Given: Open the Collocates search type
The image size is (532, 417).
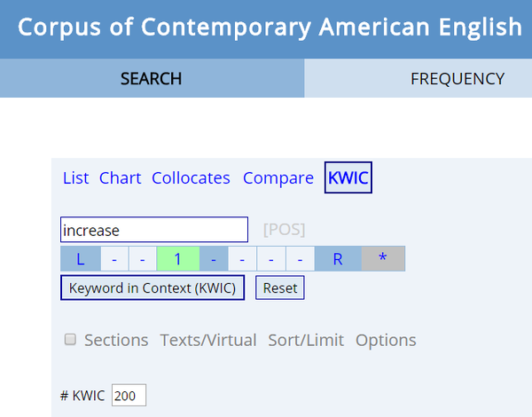Looking at the screenshot, I should coord(191,178).
